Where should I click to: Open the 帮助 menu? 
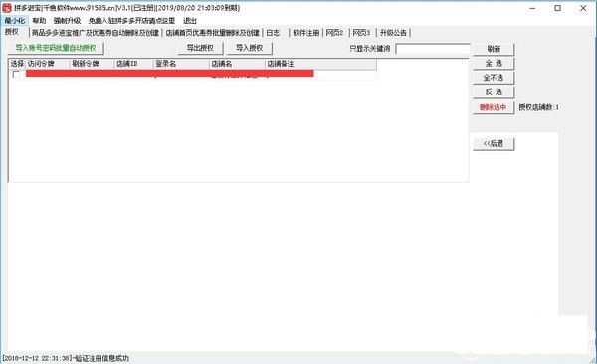[x=39, y=21]
